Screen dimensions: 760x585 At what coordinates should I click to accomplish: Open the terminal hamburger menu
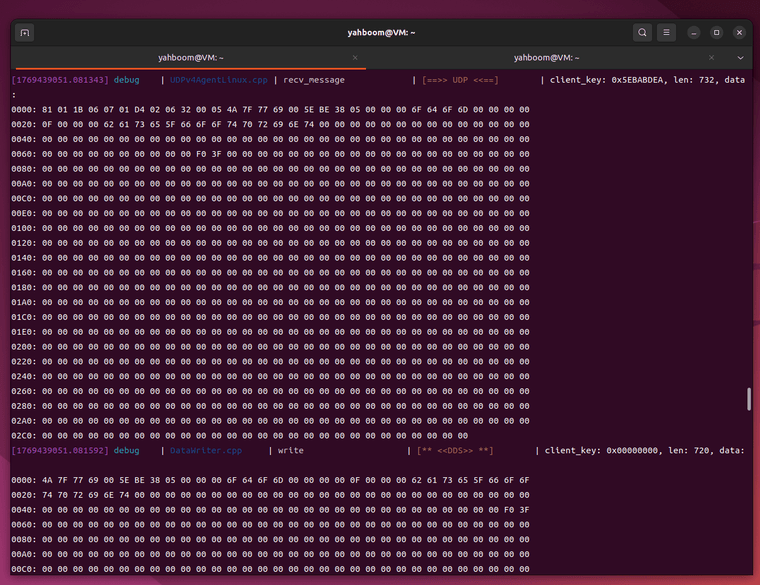(666, 32)
